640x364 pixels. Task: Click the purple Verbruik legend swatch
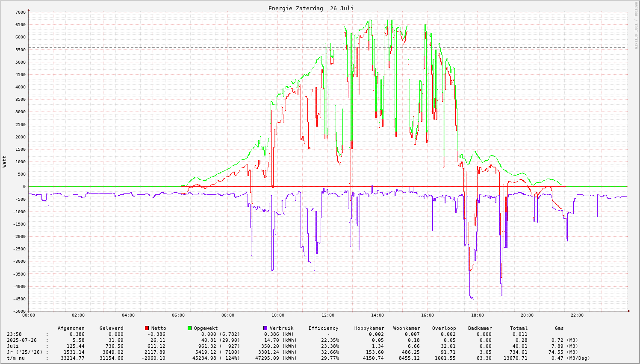tap(265, 328)
